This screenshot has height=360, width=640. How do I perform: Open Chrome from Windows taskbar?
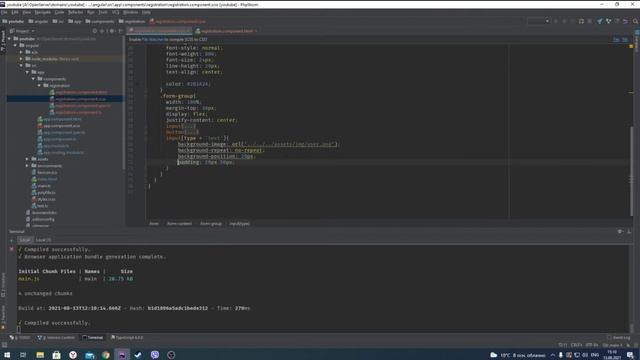coord(106,355)
